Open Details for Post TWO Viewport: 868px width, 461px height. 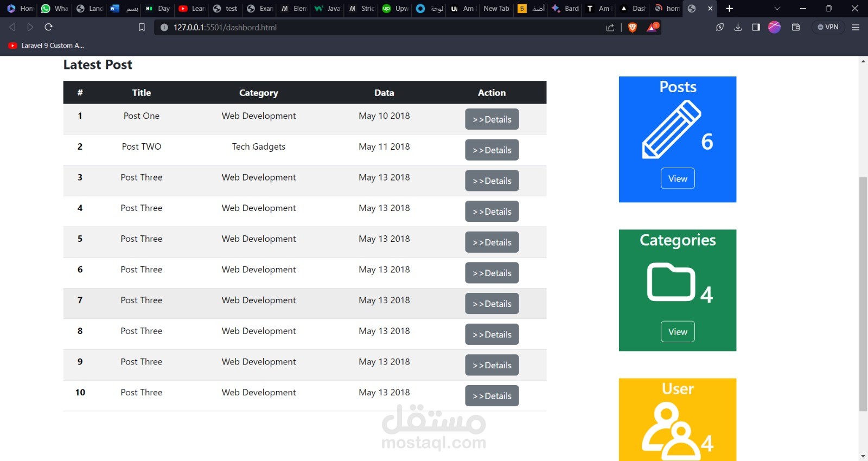click(x=492, y=150)
